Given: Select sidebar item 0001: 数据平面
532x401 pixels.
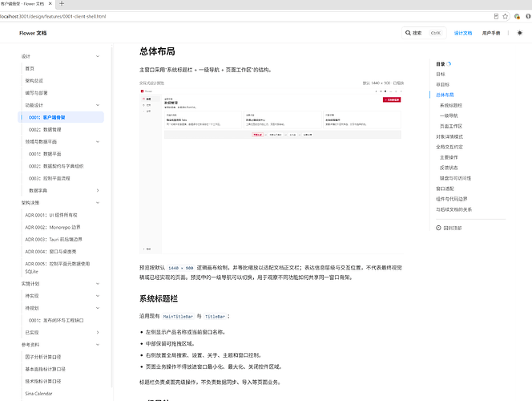Looking at the screenshot, I should tap(45, 154).
